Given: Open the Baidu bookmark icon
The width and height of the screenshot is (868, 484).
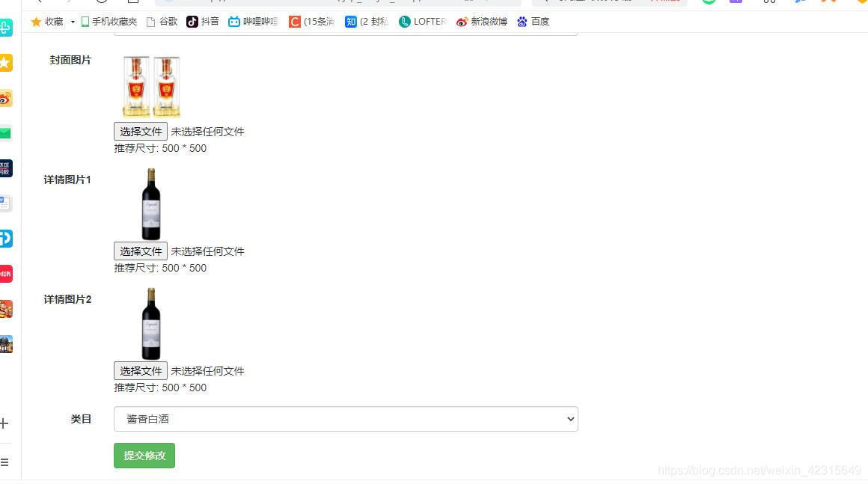Looking at the screenshot, I should tap(522, 22).
